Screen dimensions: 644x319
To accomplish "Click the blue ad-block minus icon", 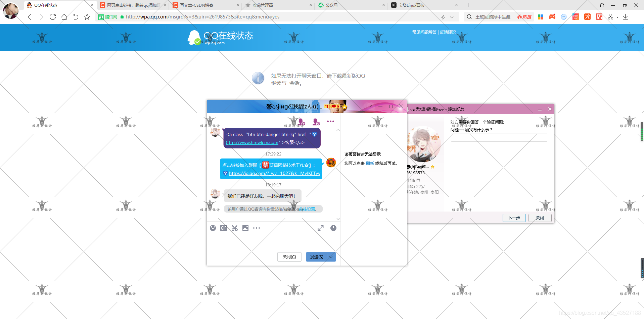I will pyautogui.click(x=564, y=17).
